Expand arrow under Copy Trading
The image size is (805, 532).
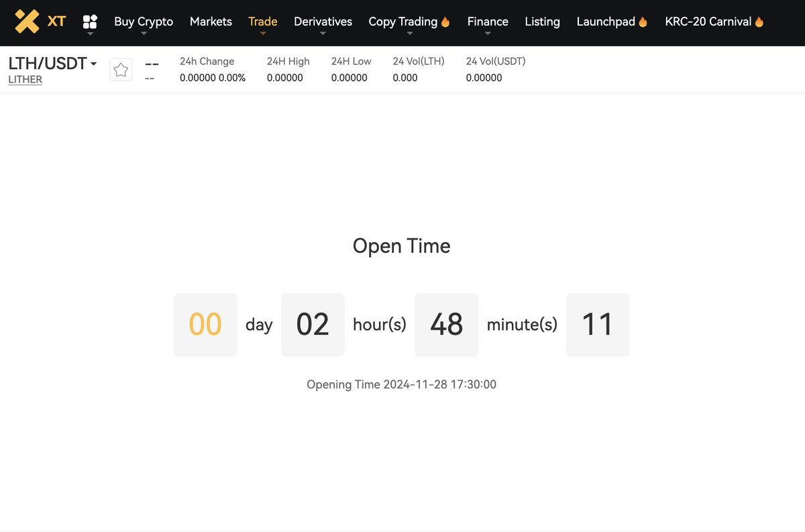pyautogui.click(x=410, y=33)
